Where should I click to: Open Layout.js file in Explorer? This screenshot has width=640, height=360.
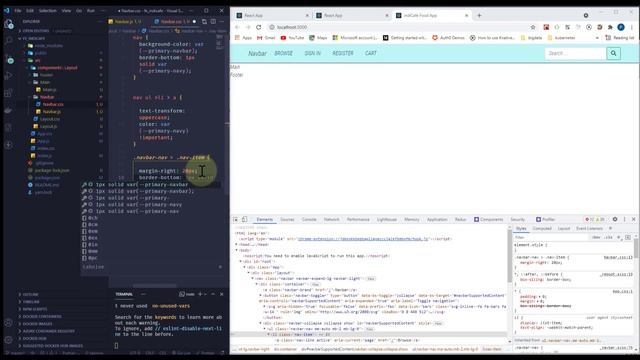[x=49, y=127]
